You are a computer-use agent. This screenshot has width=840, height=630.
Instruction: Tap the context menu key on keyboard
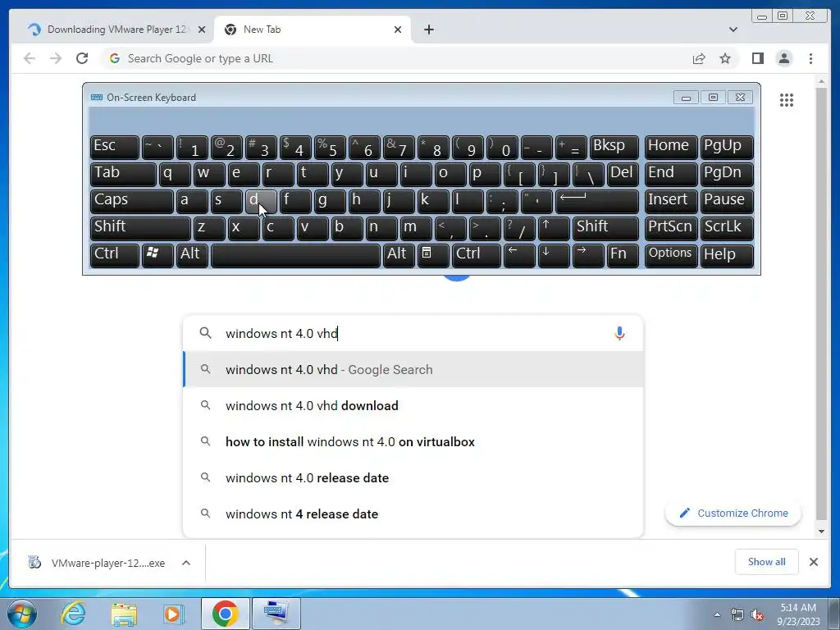click(433, 255)
